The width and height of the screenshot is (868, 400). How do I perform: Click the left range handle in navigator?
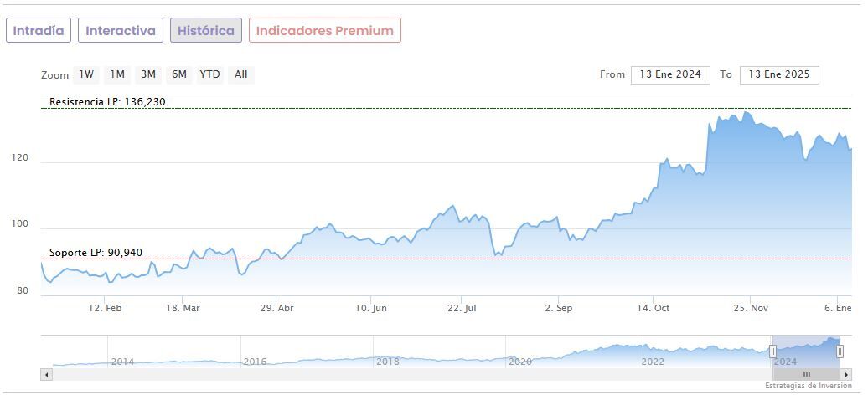(772, 351)
